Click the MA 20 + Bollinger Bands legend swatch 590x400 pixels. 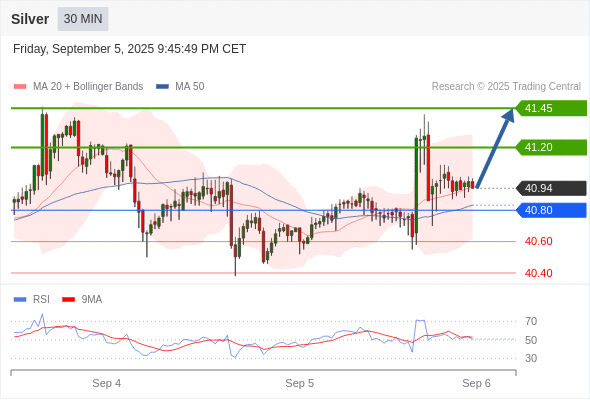[x=20, y=87]
